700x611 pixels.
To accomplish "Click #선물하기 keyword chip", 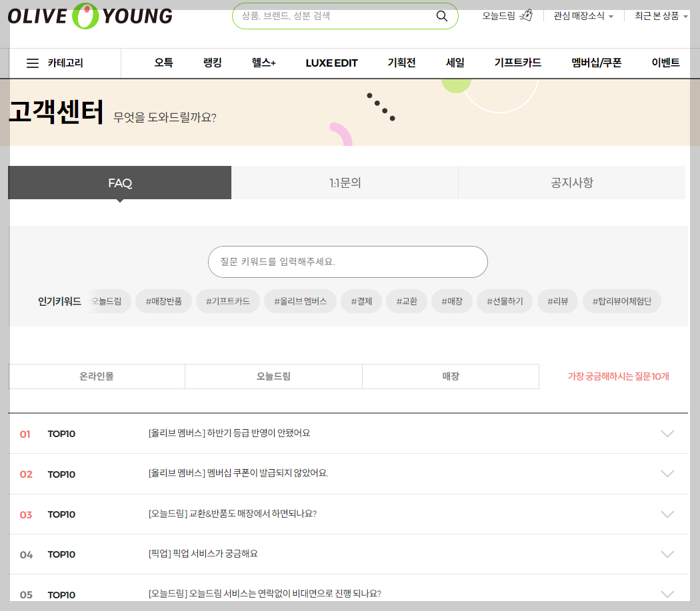I will tap(505, 301).
